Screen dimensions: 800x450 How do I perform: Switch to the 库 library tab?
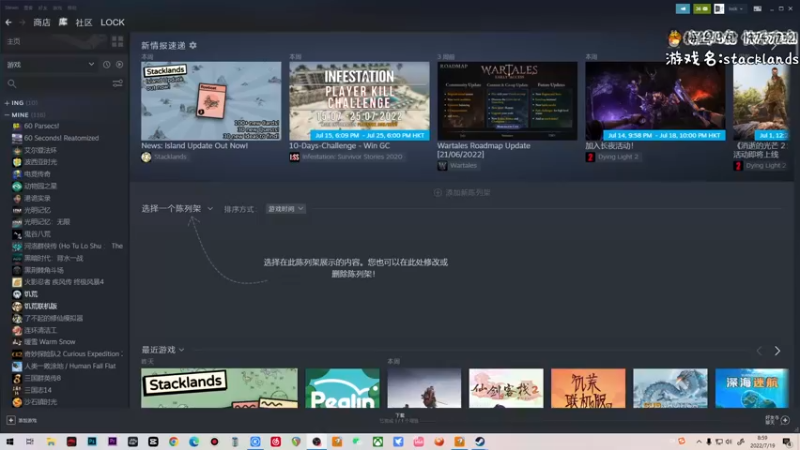click(x=63, y=22)
